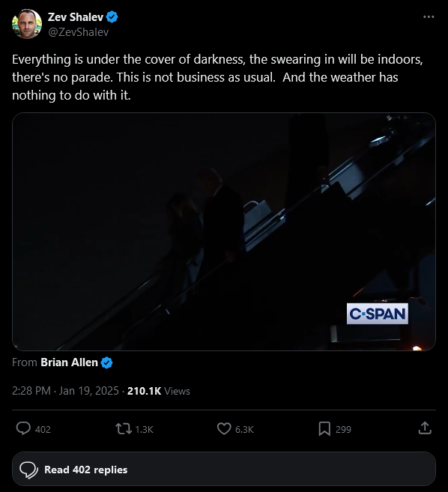Click the blue verified badge beside Zev Shalev
Screen dimensions: 448x492
[112, 17]
